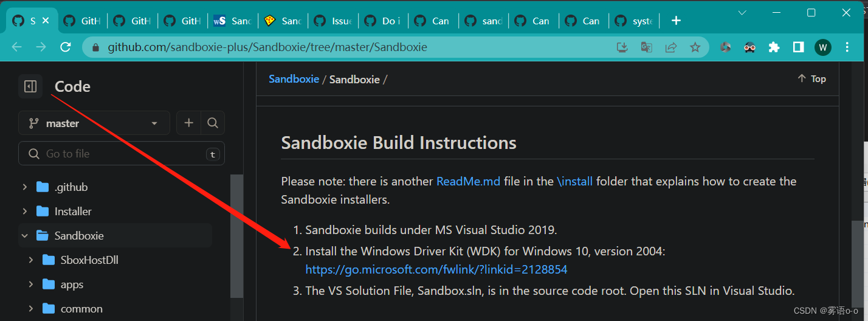The width and height of the screenshot is (868, 321).
Task: Click the grey swirl extension icon in toolbar
Action: point(725,47)
